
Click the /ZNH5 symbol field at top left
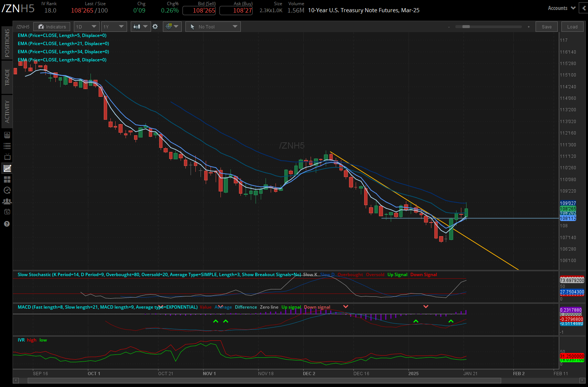pyautogui.click(x=18, y=9)
